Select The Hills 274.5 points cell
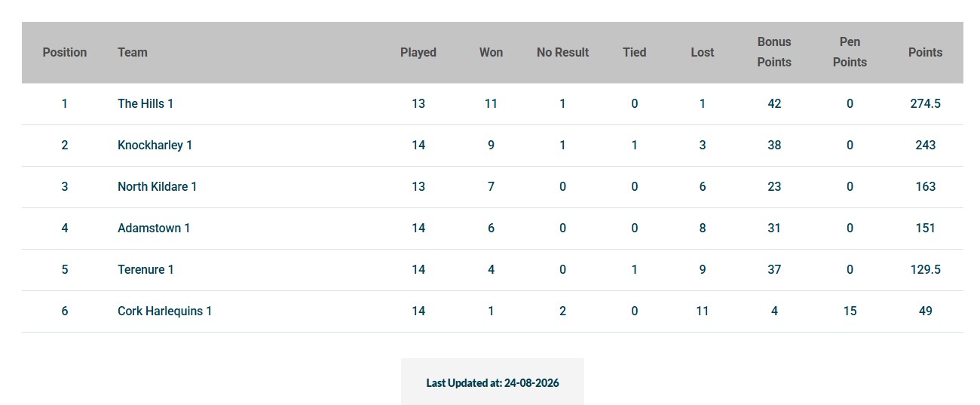 pos(926,104)
